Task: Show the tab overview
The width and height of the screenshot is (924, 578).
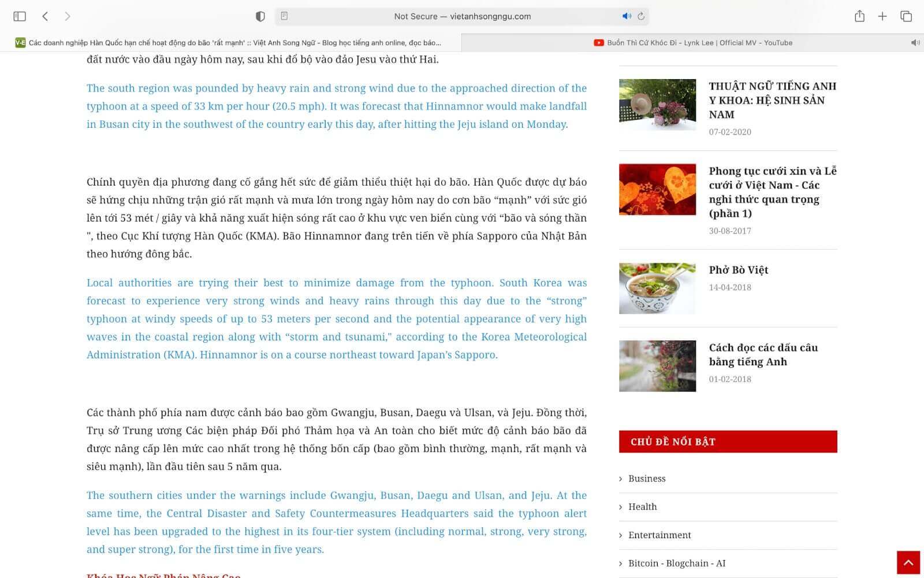Action: click(x=906, y=16)
